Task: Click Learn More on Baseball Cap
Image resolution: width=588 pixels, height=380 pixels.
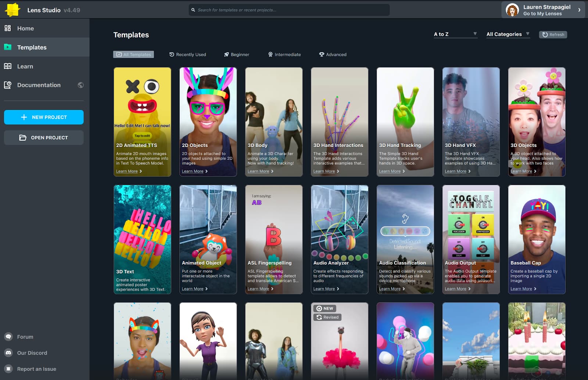Action: click(524, 289)
